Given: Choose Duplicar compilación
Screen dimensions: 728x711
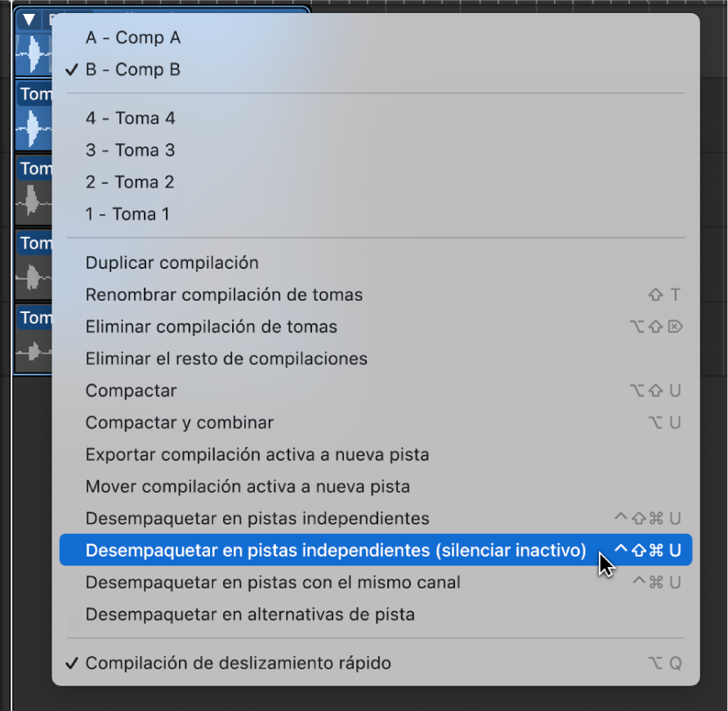Looking at the screenshot, I should [x=172, y=262].
